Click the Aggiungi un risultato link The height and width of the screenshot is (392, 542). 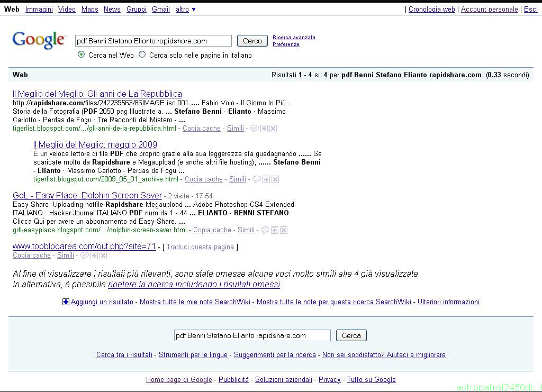102,302
